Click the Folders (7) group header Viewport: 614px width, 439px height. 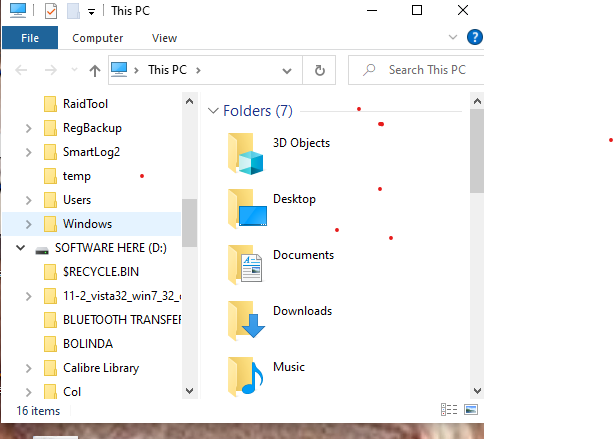click(x=258, y=111)
